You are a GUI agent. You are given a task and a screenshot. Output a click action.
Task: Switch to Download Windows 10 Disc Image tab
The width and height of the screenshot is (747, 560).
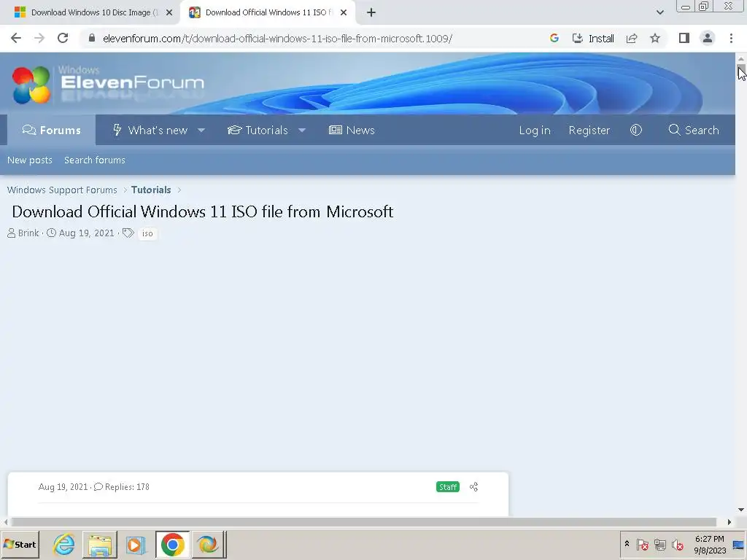coord(90,12)
